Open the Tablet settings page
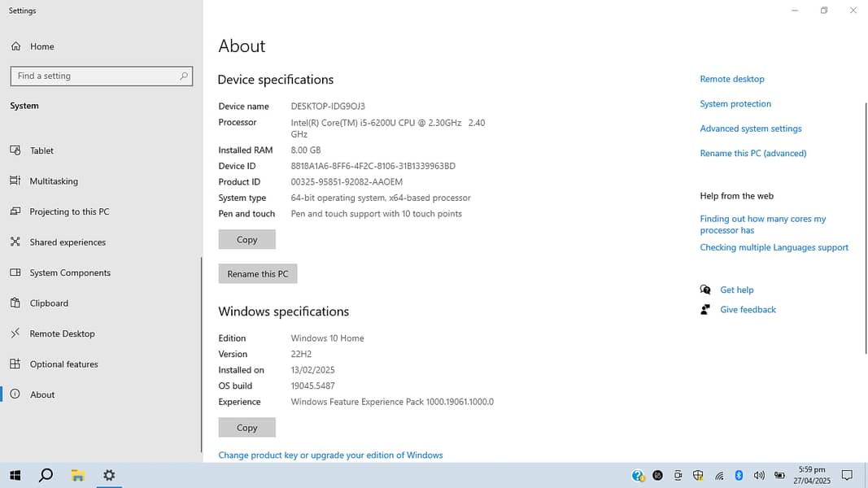Image resolution: width=868 pixels, height=488 pixels. [x=32, y=150]
